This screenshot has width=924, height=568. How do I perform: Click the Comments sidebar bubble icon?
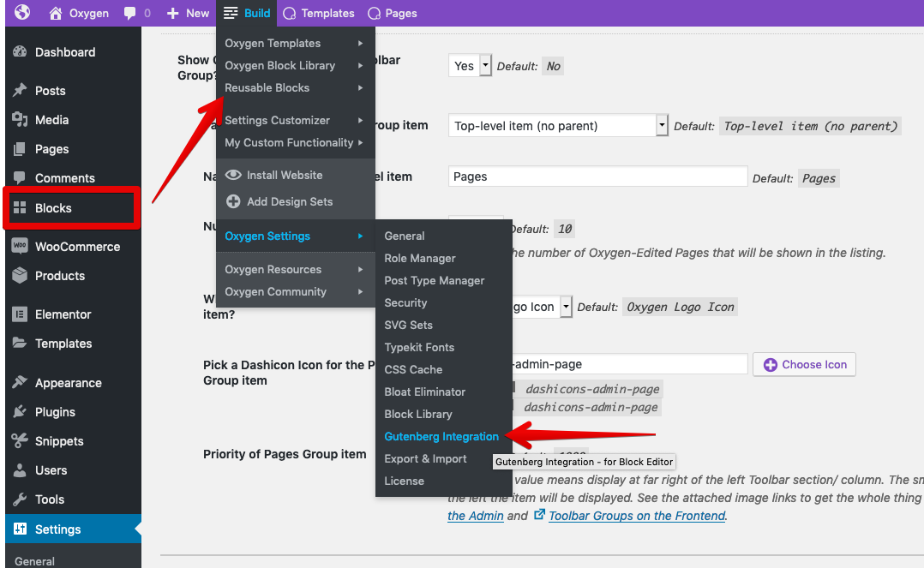pos(20,177)
